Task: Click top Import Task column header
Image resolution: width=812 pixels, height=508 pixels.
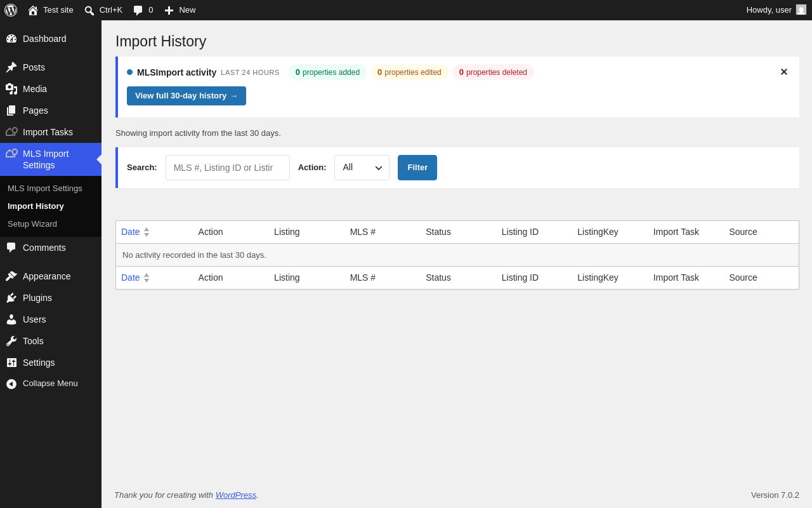Action: (x=676, y=232)
